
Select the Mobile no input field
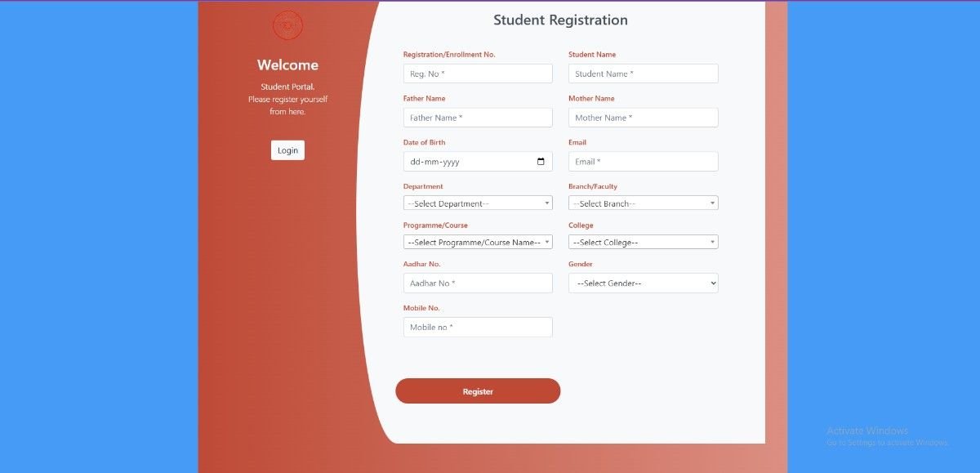(x=478, y=328)
